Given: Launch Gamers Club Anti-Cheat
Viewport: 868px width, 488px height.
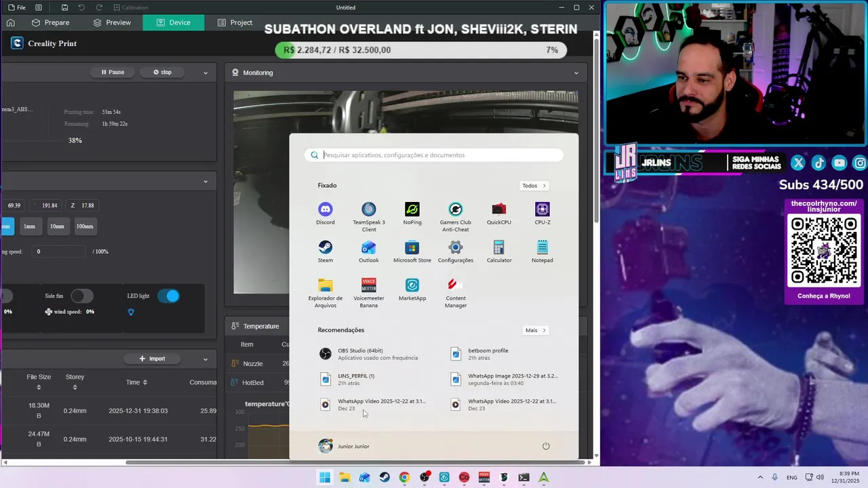Looking at the screenshot, I should pos(456,217).
